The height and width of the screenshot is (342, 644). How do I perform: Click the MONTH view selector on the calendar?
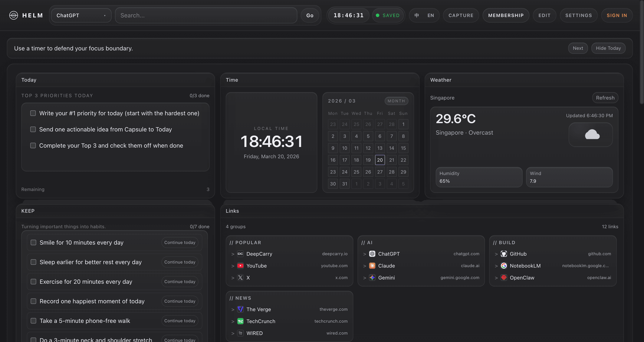point(396,101)
